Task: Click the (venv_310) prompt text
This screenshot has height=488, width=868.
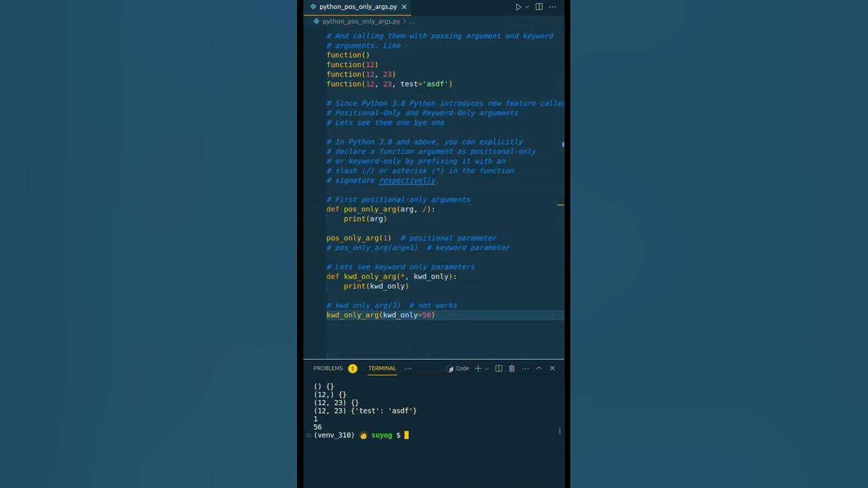Action: (334, 435)
